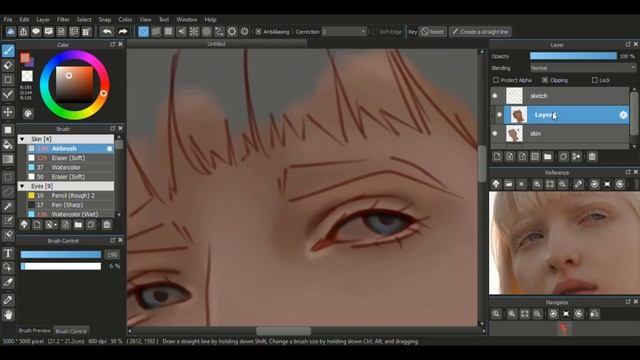
Task: Zoom in on the Navigator panel
Action: 512,313
